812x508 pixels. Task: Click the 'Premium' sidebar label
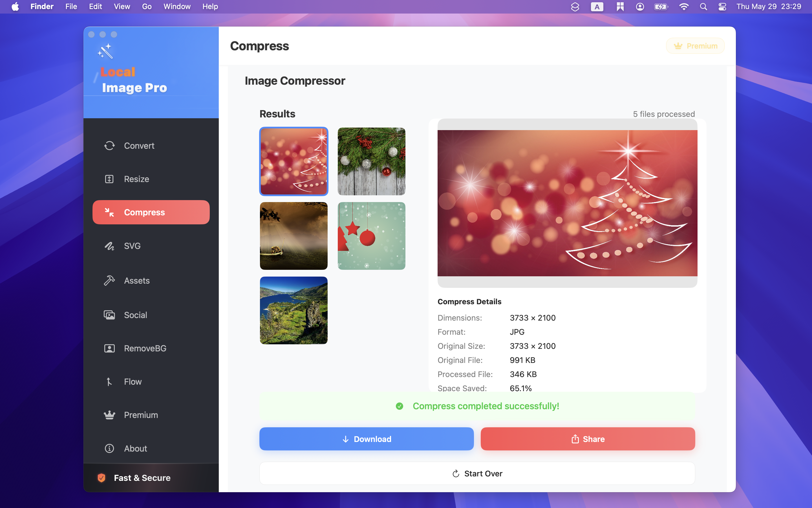141,415
